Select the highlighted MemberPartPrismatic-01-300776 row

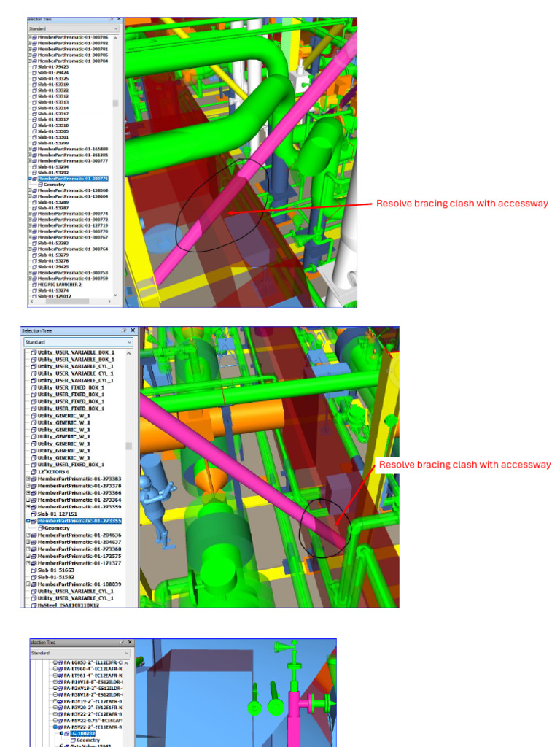[73, 179]
